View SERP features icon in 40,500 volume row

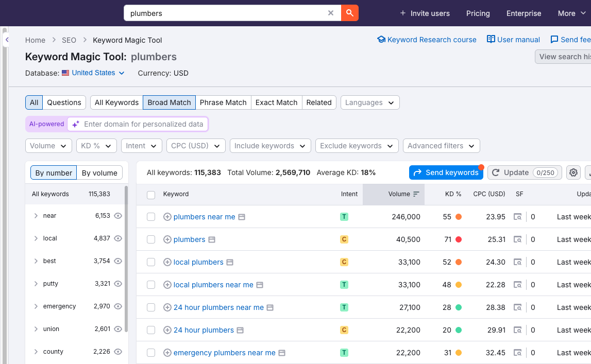click(517, 239)
